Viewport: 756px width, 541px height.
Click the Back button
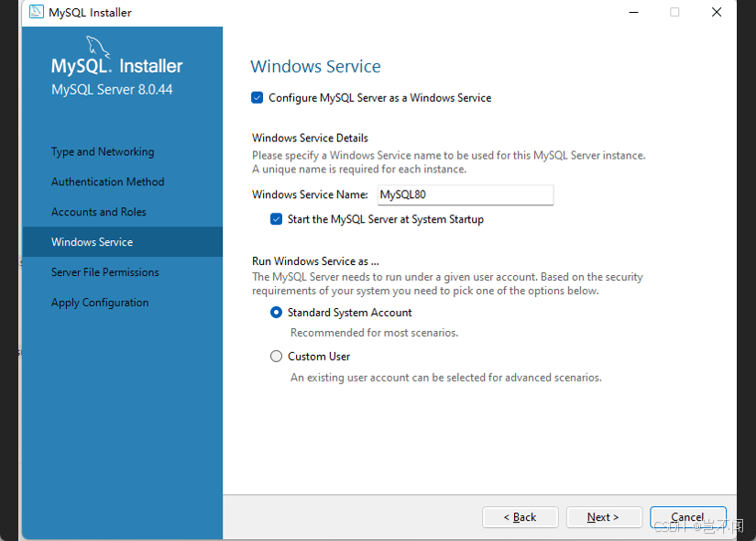(520, 517)
